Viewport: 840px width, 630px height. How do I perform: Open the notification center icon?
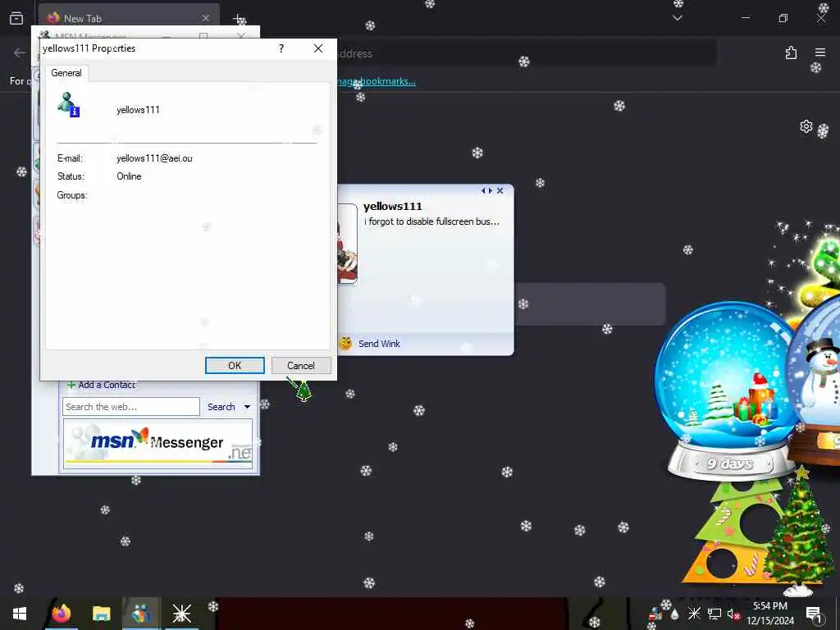click(814, 614)
